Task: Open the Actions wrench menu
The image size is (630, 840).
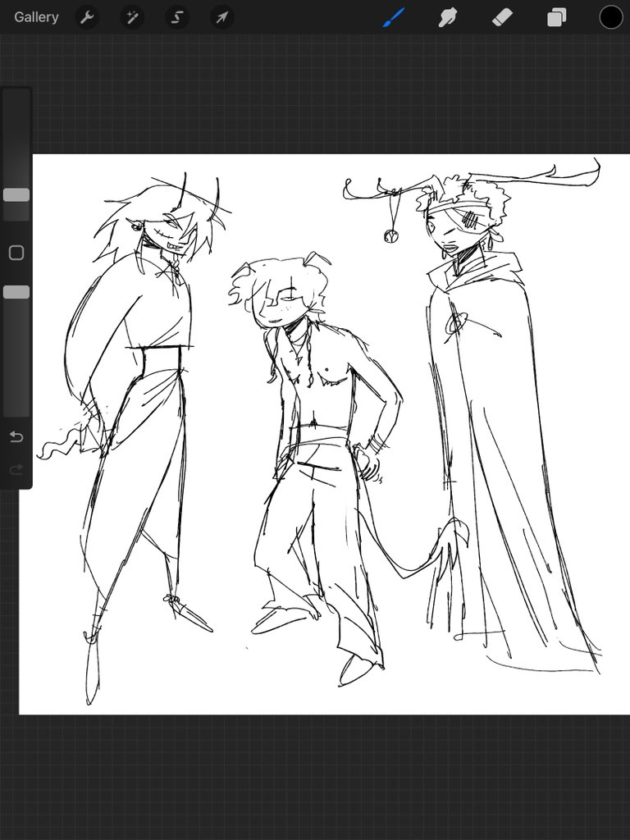Action: [x=87, y=18]
